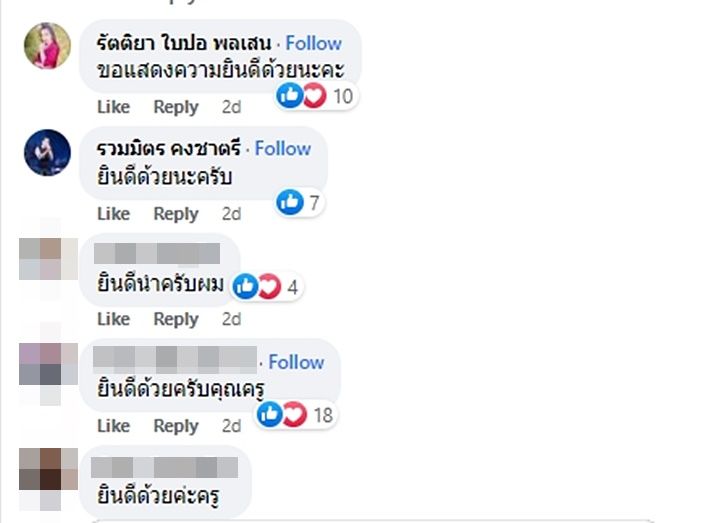The image size is (728, 523).
Task: Like the comment ยินดีด้วยครับคุณครู
Action: 113,426
